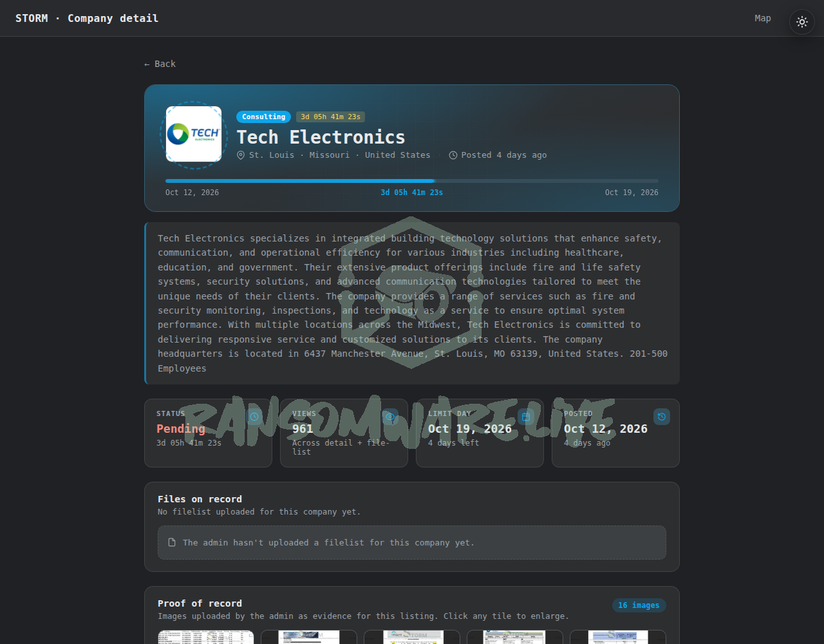
Task: Click the Oct 12, 2026 start date under the progress bar
Action: pos(192,193)
